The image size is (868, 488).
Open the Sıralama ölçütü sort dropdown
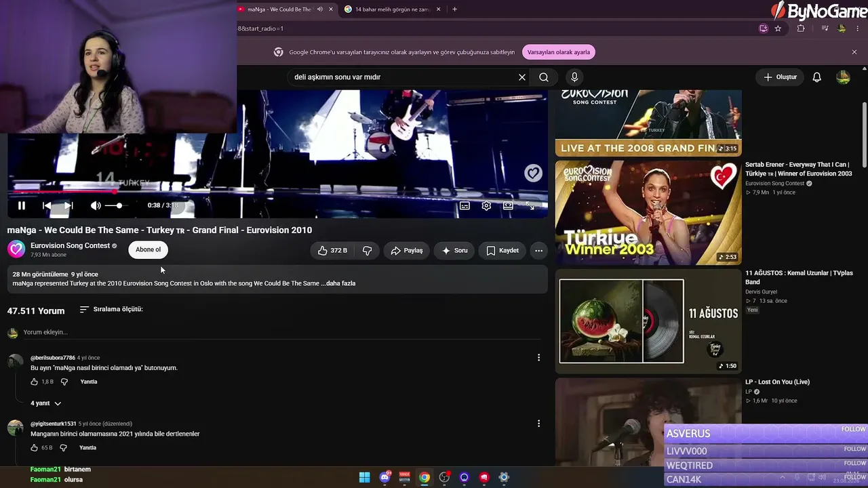click(x=111, y=309)
